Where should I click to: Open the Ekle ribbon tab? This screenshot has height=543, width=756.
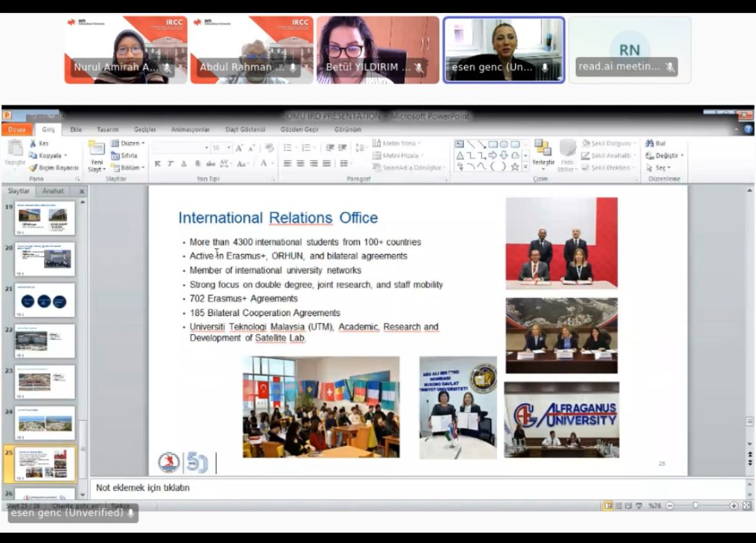tap(76, 129)
